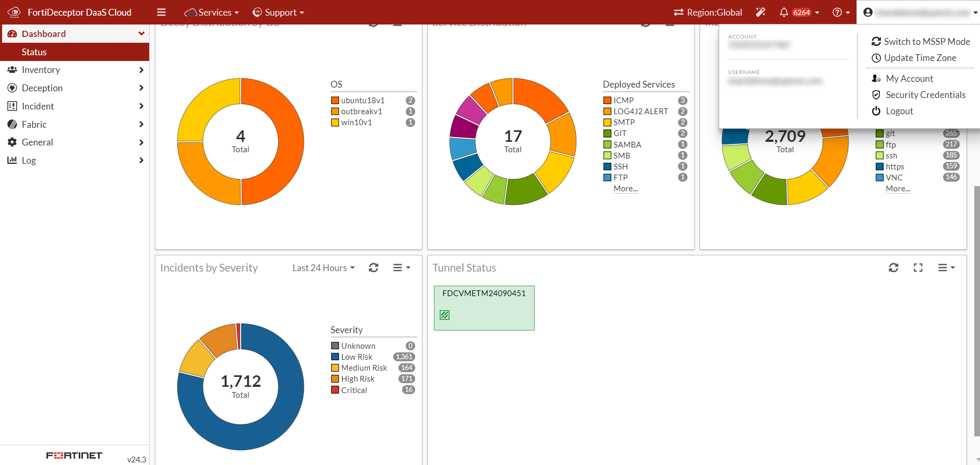Click the 265 count badge beside git

pos(951,133)
